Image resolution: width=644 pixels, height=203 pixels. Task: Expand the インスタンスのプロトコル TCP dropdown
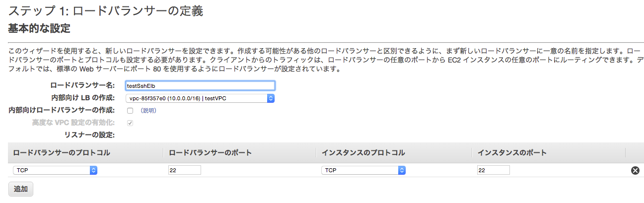363,170
